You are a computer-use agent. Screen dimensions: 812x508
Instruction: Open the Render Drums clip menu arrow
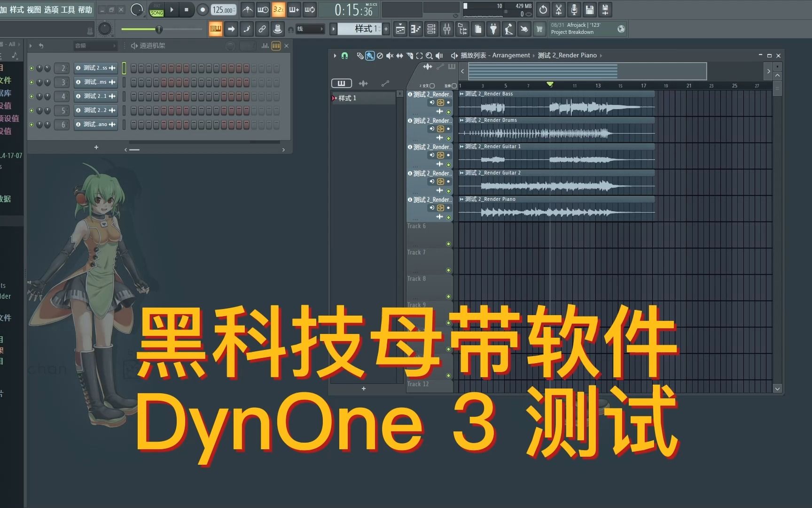coord(462,120)
